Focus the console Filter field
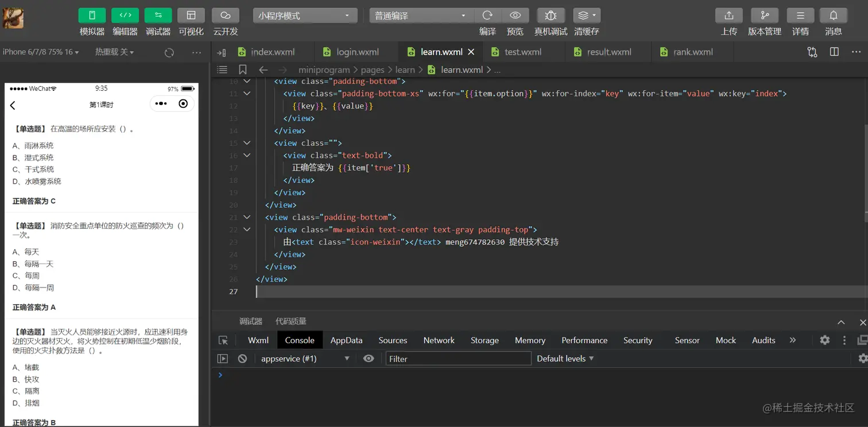868x427 pixels. coord(458,359)
